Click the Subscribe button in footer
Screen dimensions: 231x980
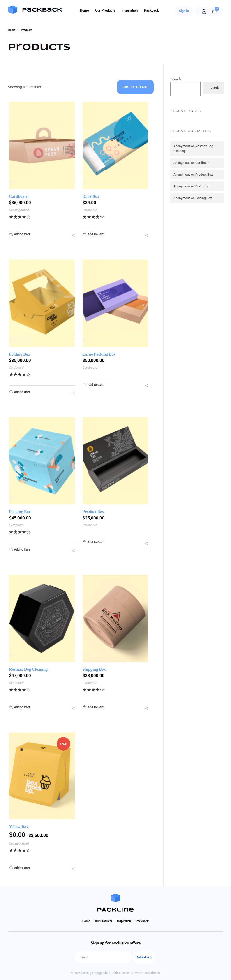coord(144,958)
